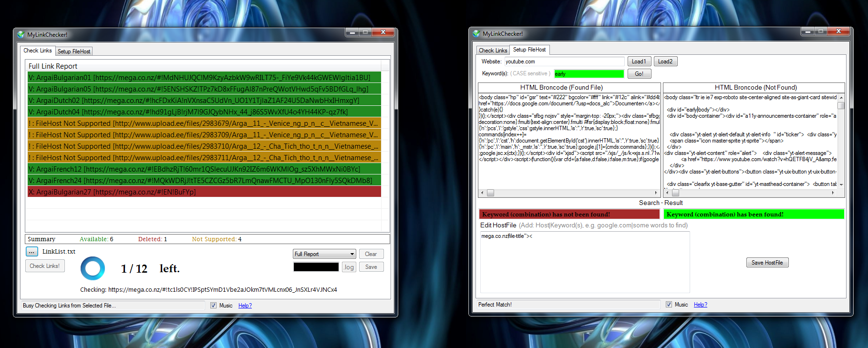The height and width of the screenshot is (348, 868).
Task: Click the Load2 button
Action: [x=665, y=61]
